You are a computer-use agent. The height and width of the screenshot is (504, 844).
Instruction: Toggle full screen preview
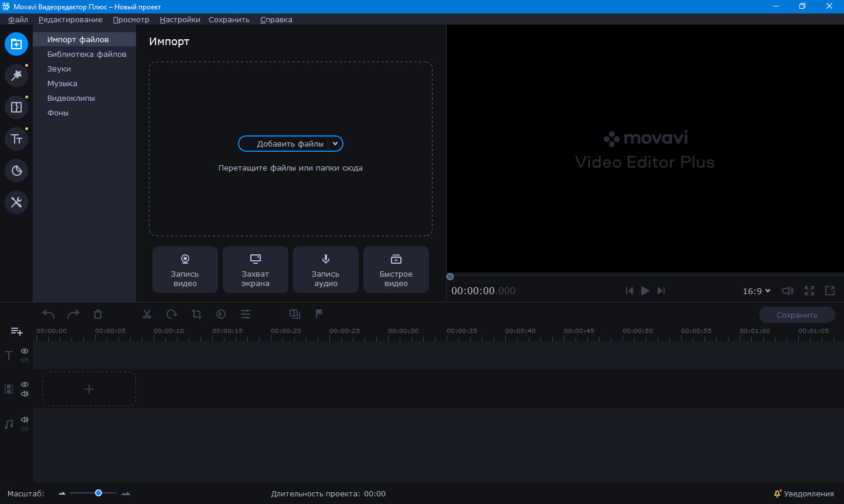pos(809,291)
